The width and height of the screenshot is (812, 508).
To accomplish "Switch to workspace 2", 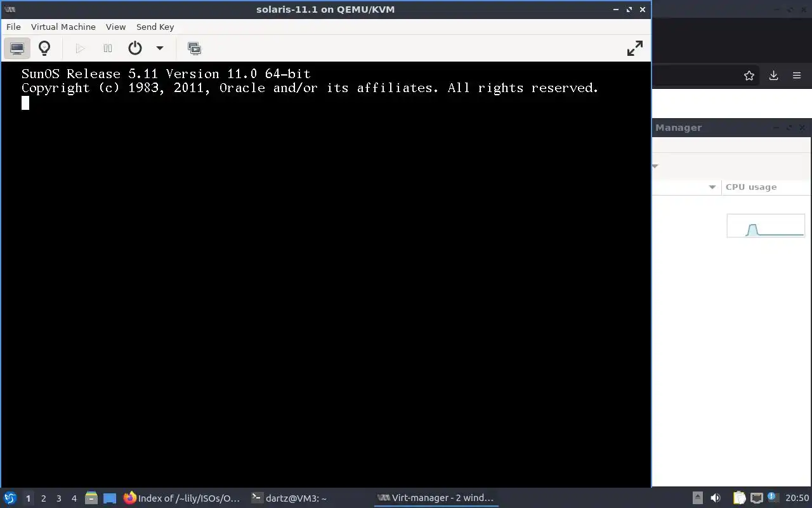I will click(43, 498).
